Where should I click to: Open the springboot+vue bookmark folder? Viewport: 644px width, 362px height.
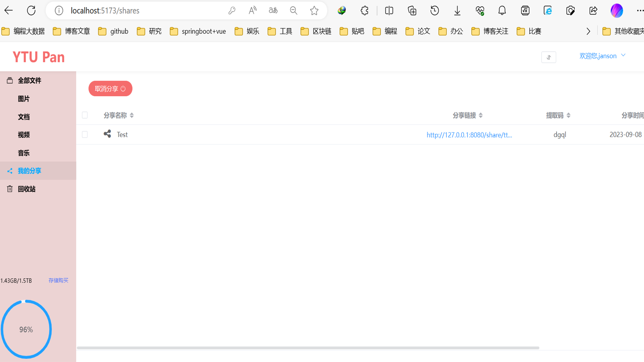(x=198, y=31)
